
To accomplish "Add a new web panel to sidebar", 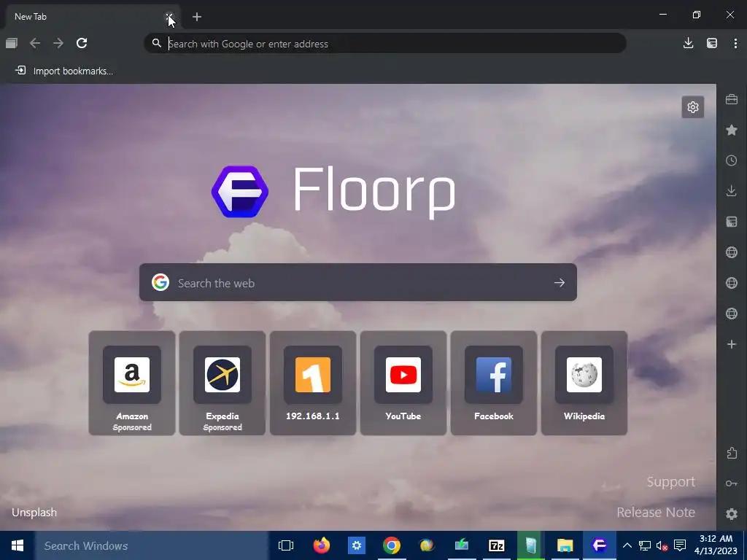I will [x=732, y=344].
